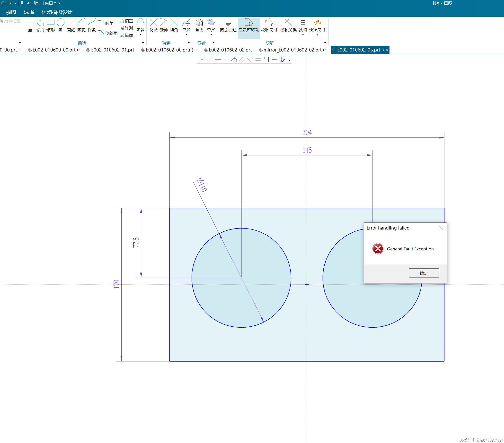Screen dimensions: 504x443
Task: Select the 304 width dimension
Action: click(307, 132)
